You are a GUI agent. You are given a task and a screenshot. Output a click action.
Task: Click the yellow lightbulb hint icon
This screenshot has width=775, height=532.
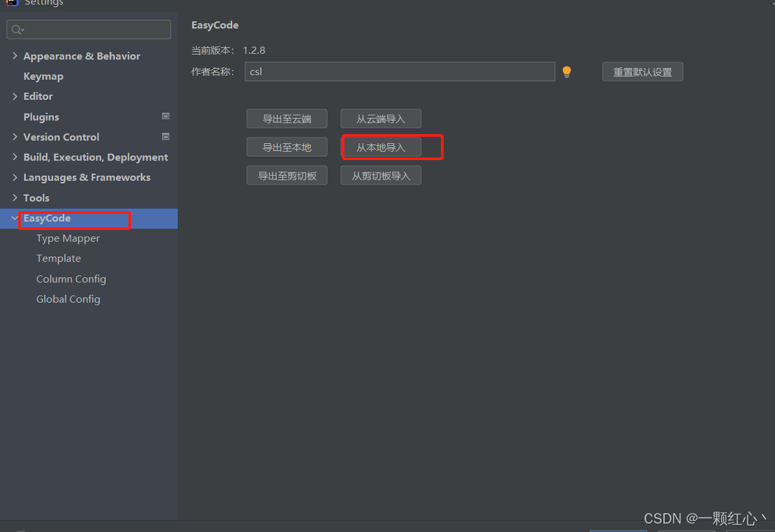[567, 72]
